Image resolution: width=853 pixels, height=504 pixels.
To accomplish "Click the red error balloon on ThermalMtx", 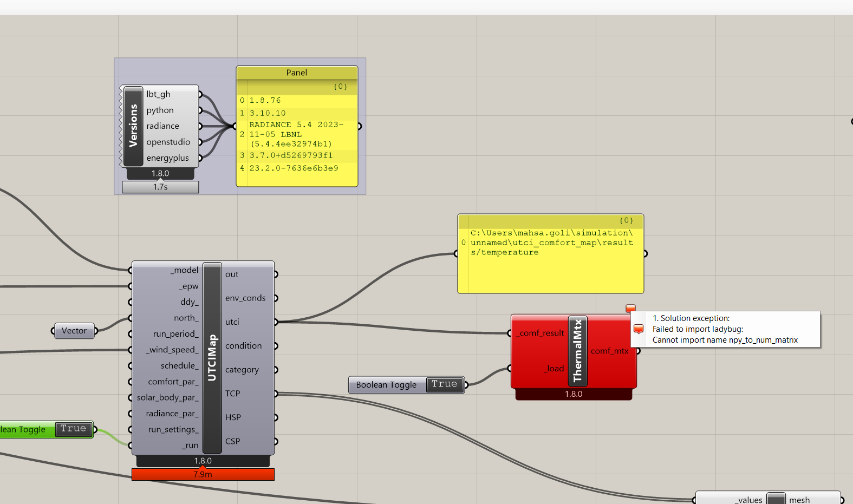I will [630, 308].
